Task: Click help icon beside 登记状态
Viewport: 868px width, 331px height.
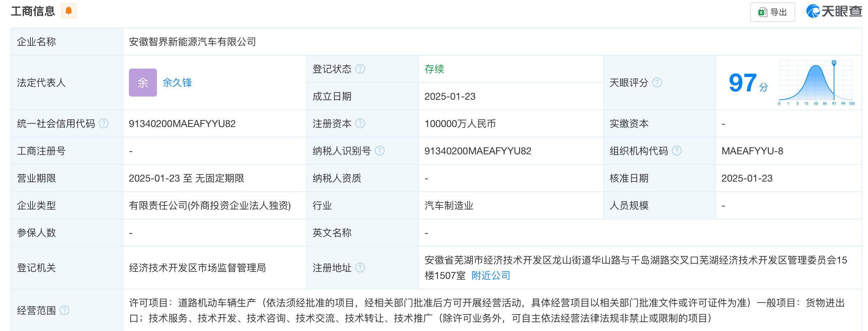Action: (x=360, y=69)
